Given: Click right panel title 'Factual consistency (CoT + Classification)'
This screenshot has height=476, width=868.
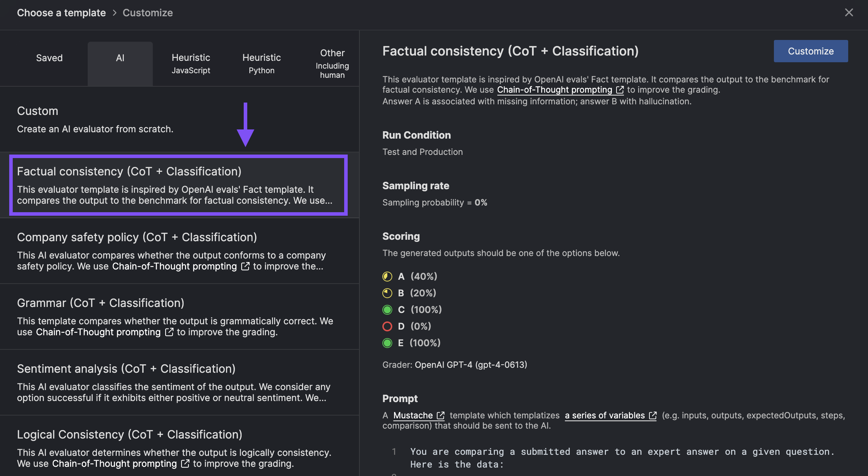Looking at the screenshot, I should tap(510, 51).
